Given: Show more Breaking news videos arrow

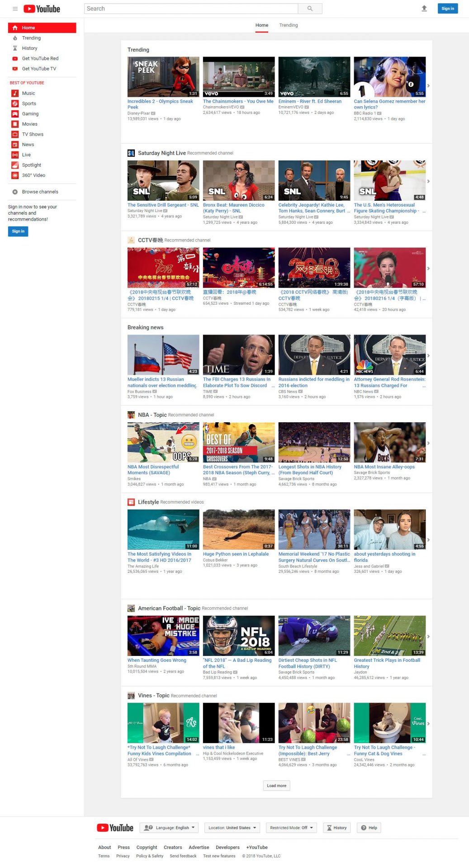Looking at the screenshot, I should click(428, 356).
